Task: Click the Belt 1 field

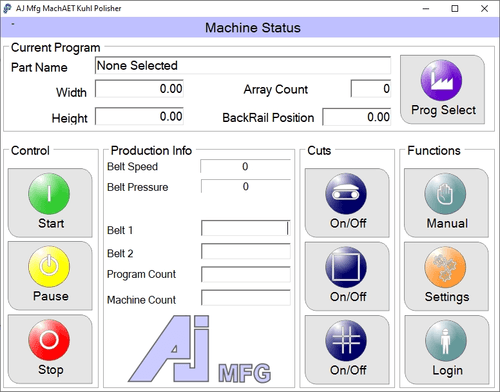Action: click(x=246, y=228)
